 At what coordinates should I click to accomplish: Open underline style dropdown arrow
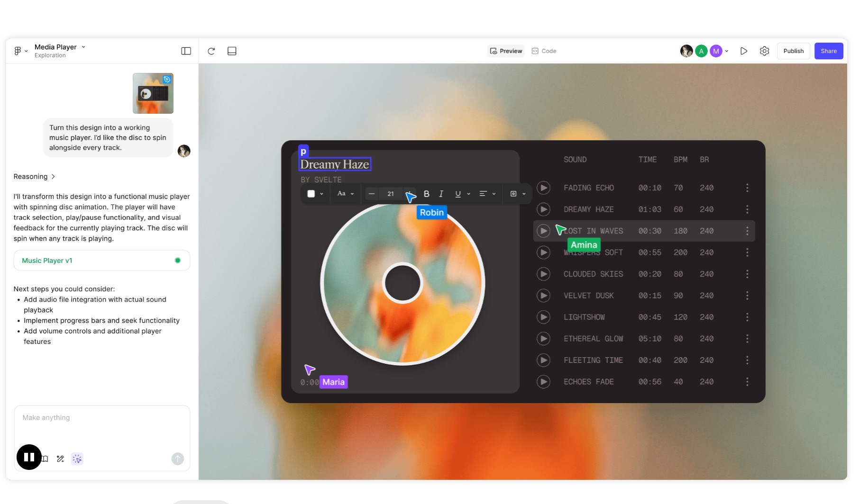click(468, 194)
